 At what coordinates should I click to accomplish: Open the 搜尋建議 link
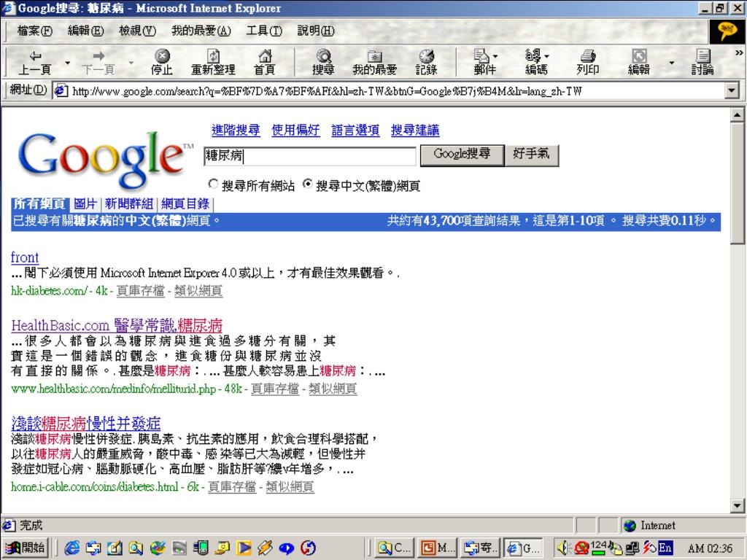(415, 130)
